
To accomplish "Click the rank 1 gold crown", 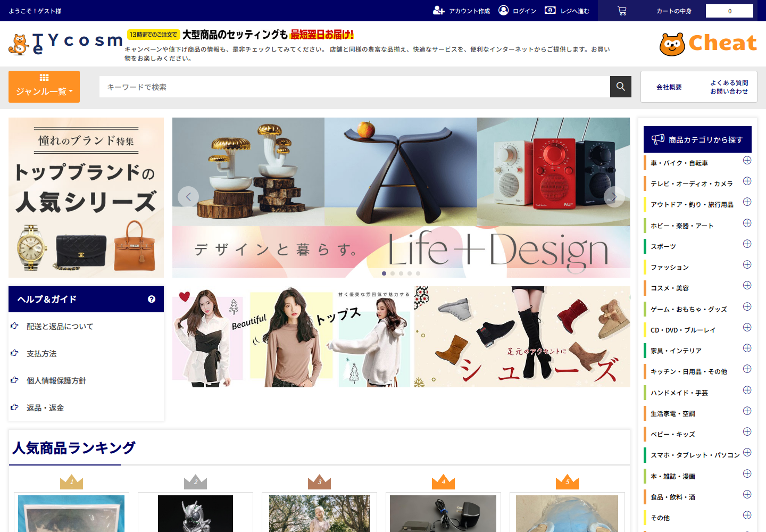I will [x=71, y=481].
